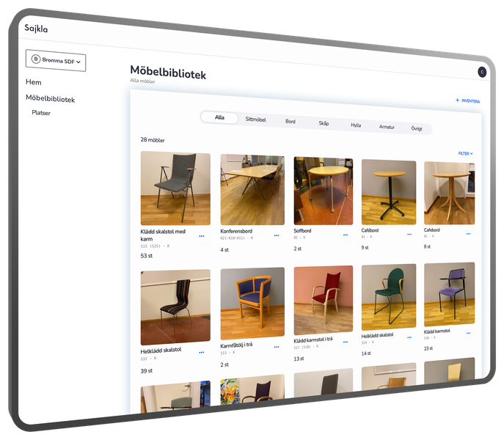This screenshot has height=440, width=504.
Task: Open options for Cafébord with 9 st
Action: [409, 234]
